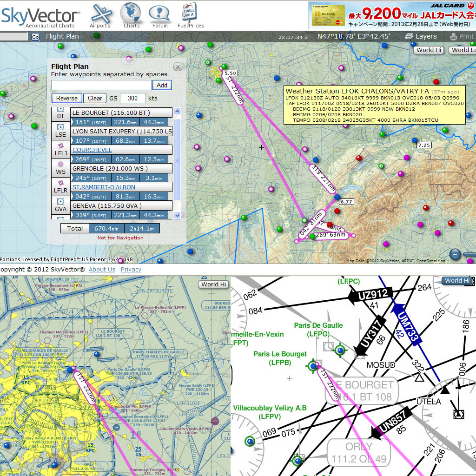The height and width of the screenshot is (476, 476).
Task: Click the 245° heading leg cell
Action: [x=91, y=178]
